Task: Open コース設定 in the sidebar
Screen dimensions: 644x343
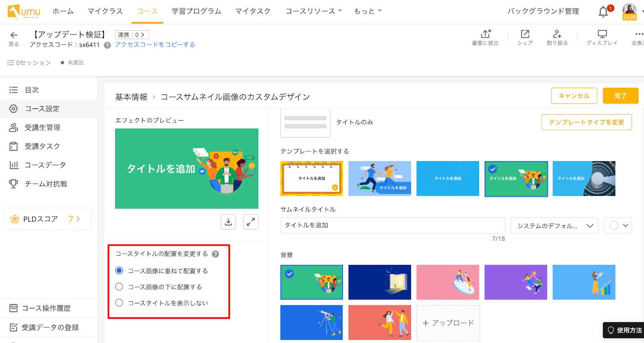Action: (x=48, y=109)
